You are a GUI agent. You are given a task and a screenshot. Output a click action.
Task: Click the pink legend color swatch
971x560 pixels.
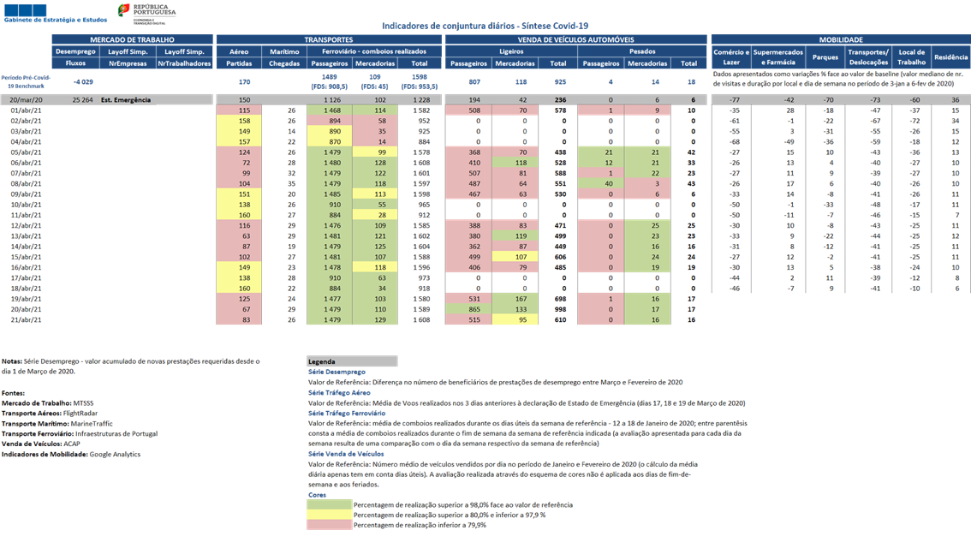click(329, 525)
